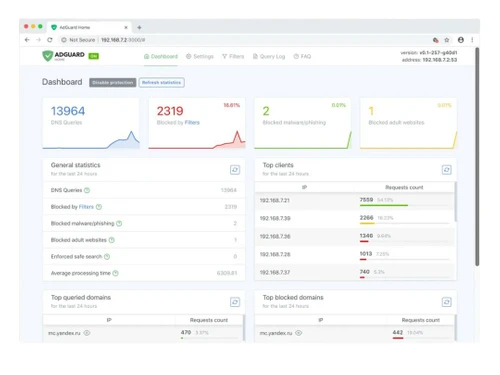Open a new browser tab
This screenshot has width=500, height=375.
tap(139, 27)
